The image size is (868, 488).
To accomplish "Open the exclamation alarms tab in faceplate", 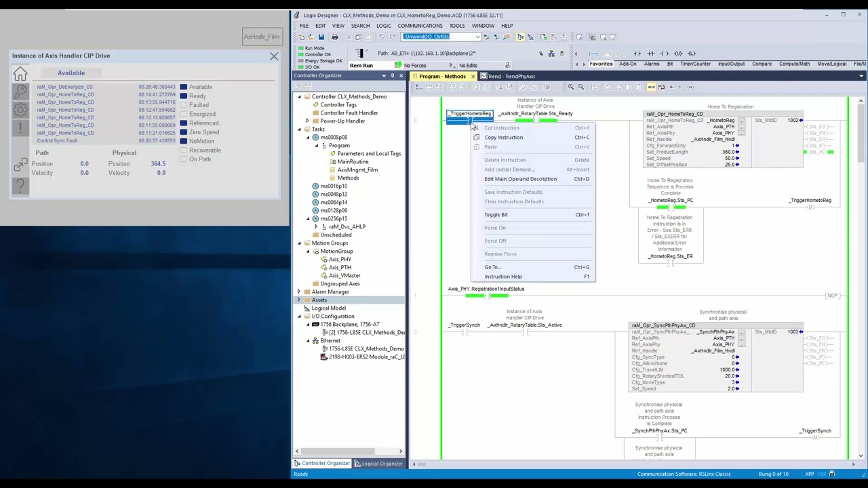I will [20, 128].
